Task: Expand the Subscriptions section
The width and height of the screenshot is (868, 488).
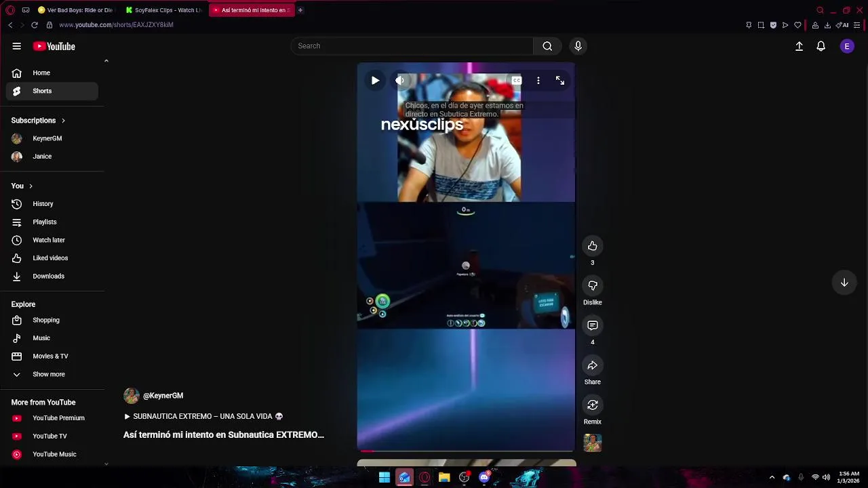Action: [x=38, y=120]
